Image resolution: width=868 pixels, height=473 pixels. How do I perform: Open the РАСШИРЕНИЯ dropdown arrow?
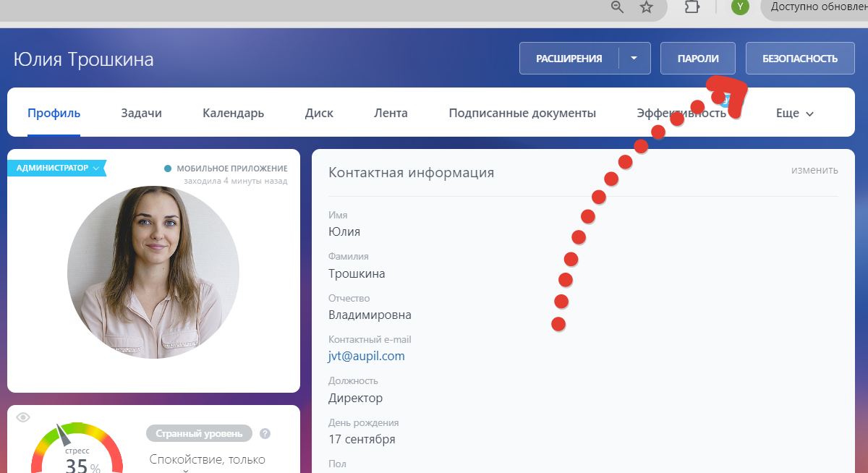(x=633, y=58)
